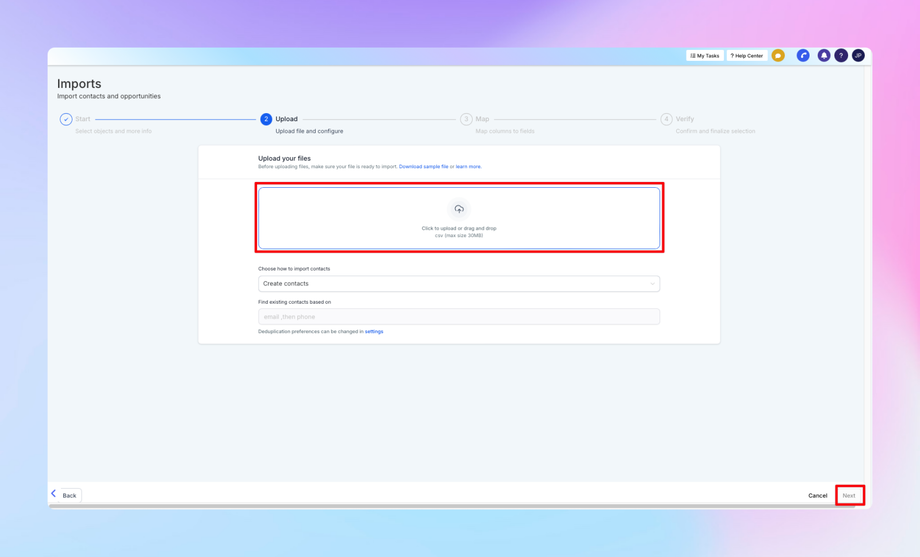
Task: Click the blue phone dialer icon
Action: pyautogui.click(x=803, y=56)
